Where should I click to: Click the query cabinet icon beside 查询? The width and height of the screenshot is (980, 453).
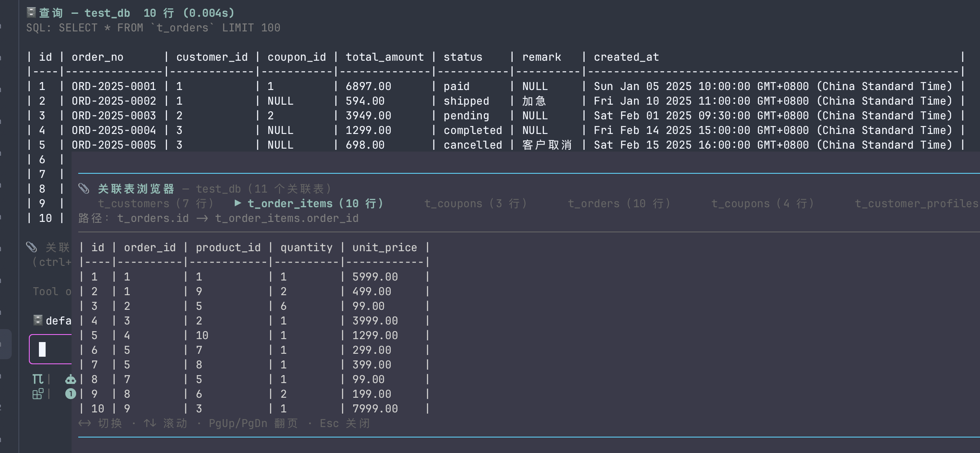pos(31,13)
